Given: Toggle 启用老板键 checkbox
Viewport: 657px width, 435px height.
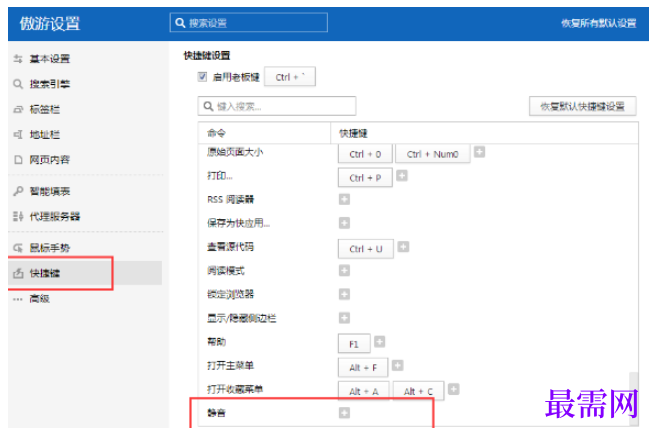Looking at the screenshot, I should [202, 77].
